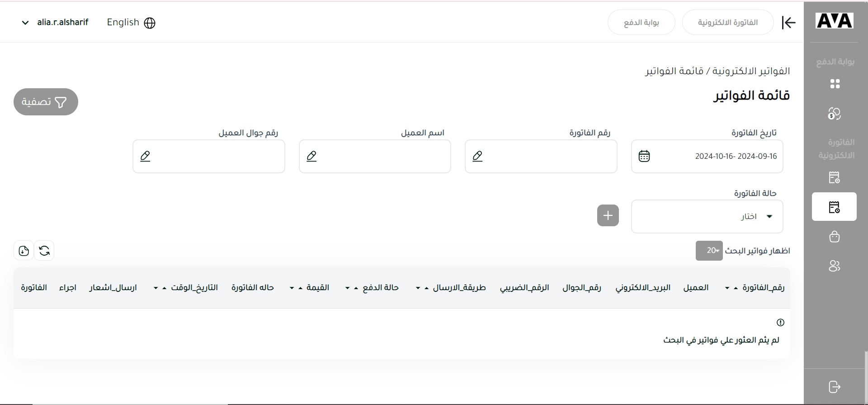Click the لم يتم العثور علي فواتير message
This screenshot has width=868, height=405.
(721, 340)
